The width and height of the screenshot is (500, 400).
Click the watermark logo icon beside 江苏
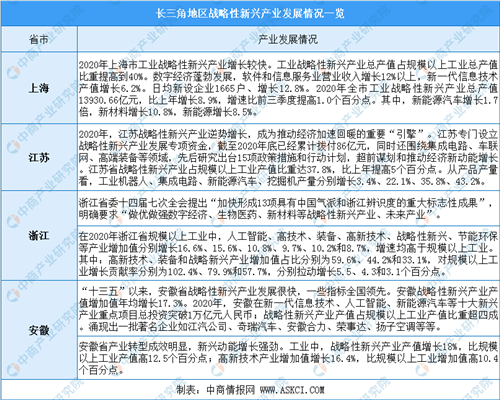coord(13,147)
